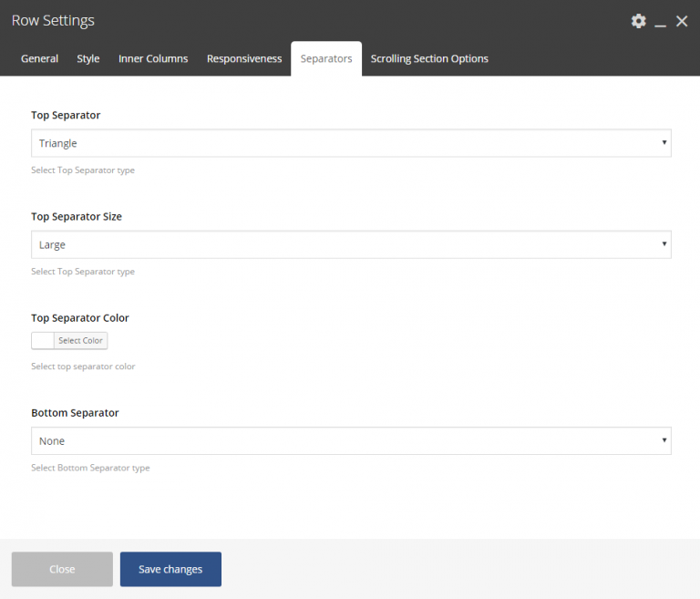Click the Save changes button
The height and width of the screenshot is (599, 700).
pyautogui.click(x=170, y=569)
